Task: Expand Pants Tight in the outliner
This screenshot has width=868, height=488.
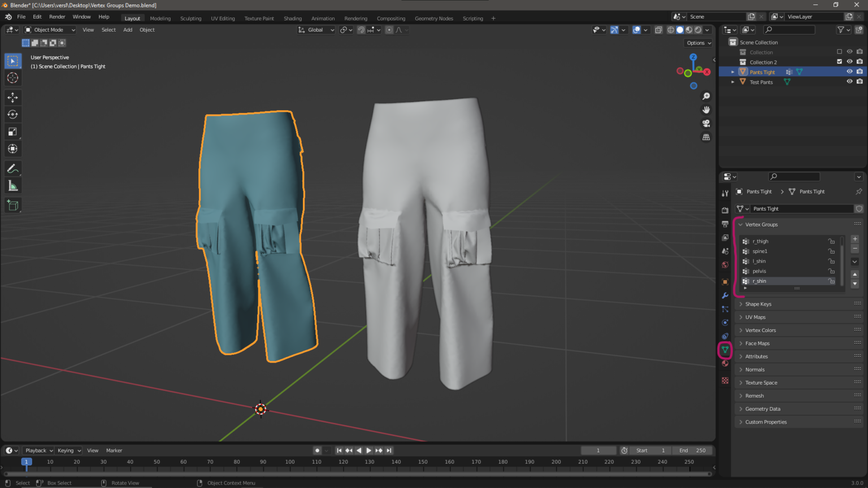Action: (x=733, y=72)
